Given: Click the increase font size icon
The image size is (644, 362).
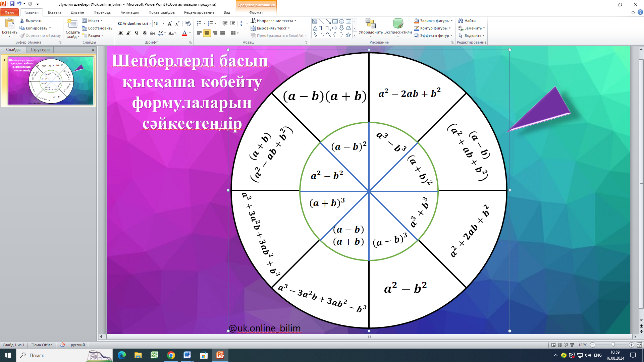Looking at the screenshot, I should click(x=170, y=23).
